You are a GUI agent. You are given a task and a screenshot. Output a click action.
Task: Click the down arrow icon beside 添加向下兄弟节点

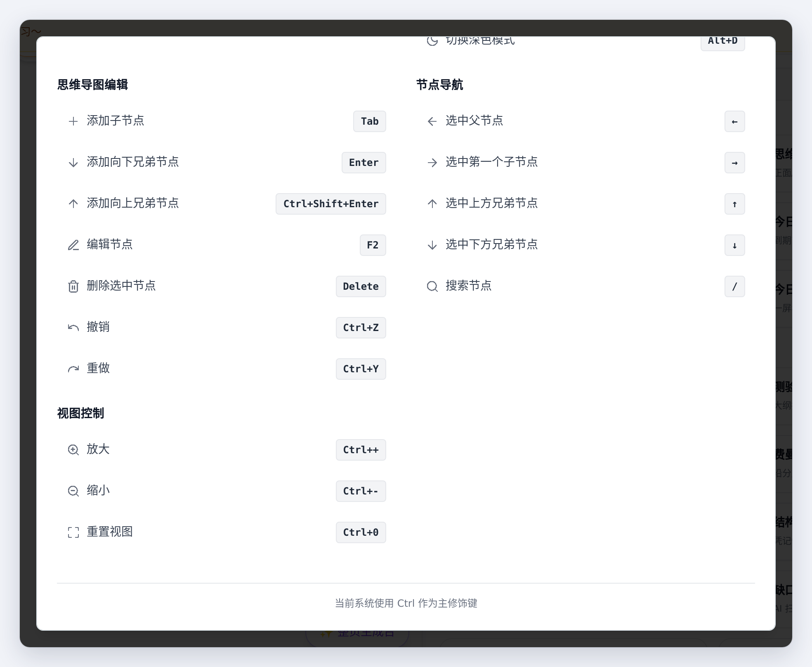(73, 163)
